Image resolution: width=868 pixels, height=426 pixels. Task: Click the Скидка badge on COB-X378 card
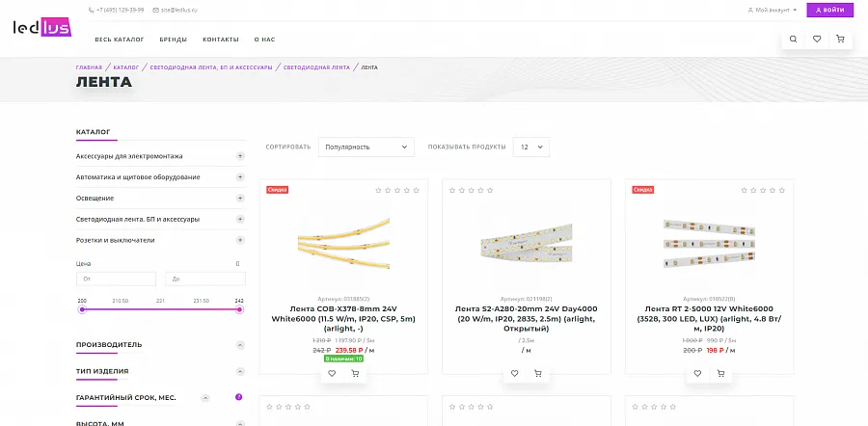278,190
